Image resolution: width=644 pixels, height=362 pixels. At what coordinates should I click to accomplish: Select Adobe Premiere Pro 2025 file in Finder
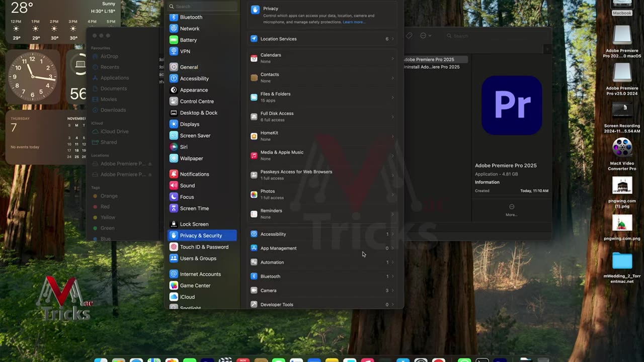point(435,59)
